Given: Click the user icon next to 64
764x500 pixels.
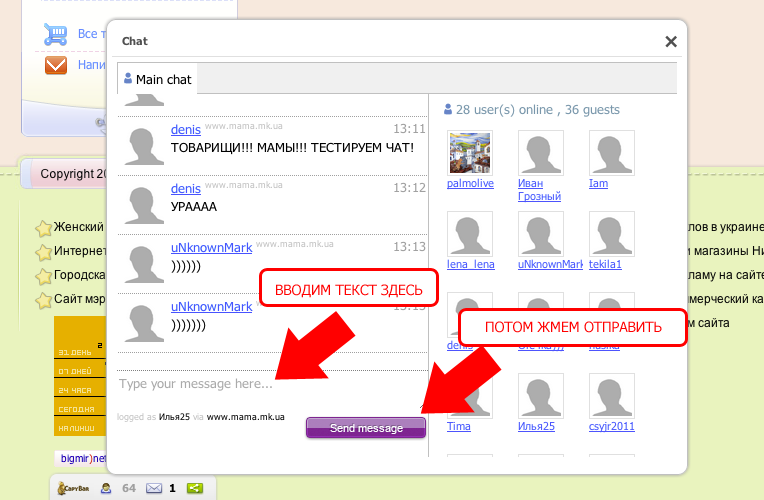Looking at the screenshot, I should coord(105,488).
